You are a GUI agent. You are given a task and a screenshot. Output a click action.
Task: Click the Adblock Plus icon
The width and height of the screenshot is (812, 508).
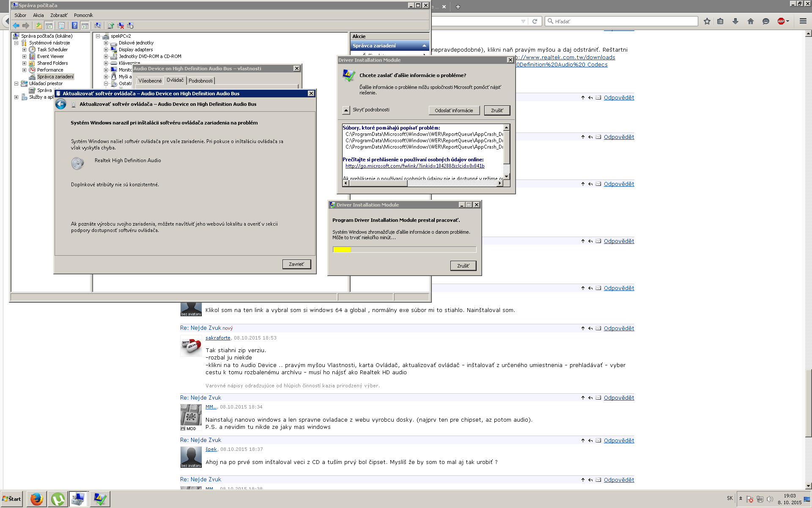781,21
